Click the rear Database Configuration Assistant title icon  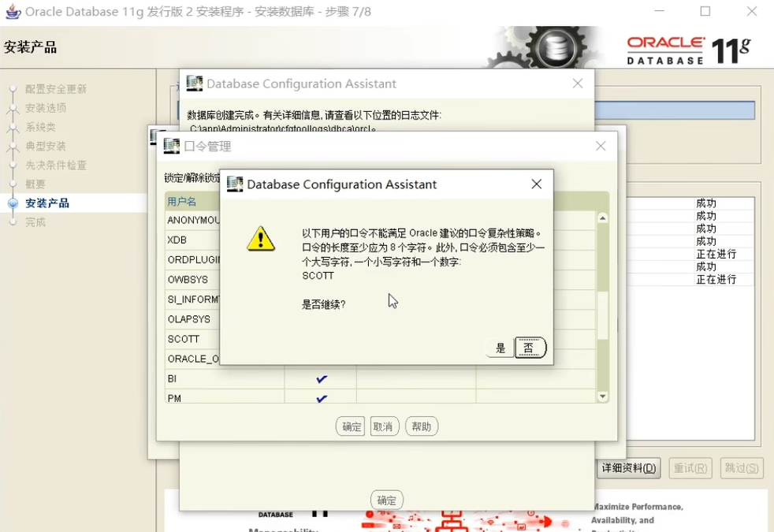coord(195,84)
